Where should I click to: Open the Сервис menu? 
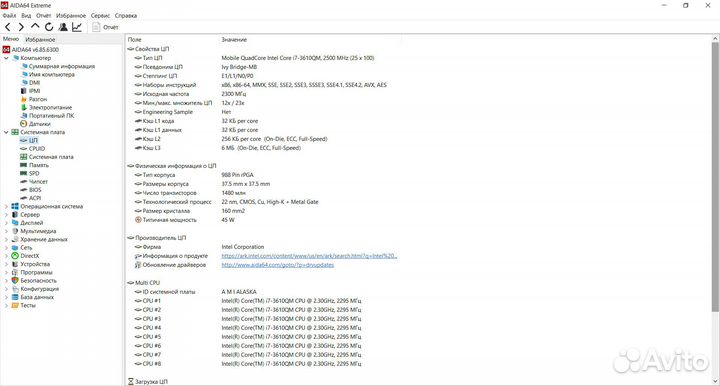pos(100,16)
